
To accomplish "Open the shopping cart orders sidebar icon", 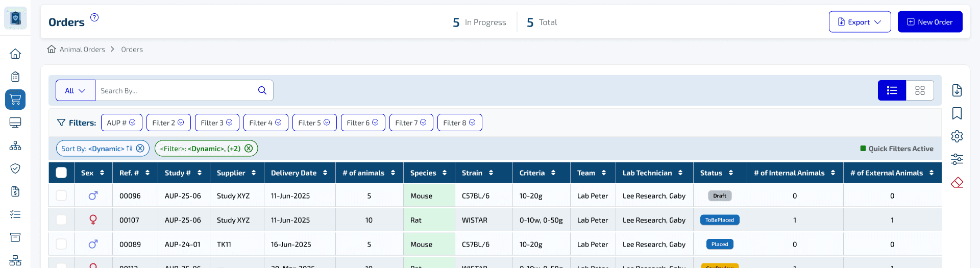I will tap(15, 100).
